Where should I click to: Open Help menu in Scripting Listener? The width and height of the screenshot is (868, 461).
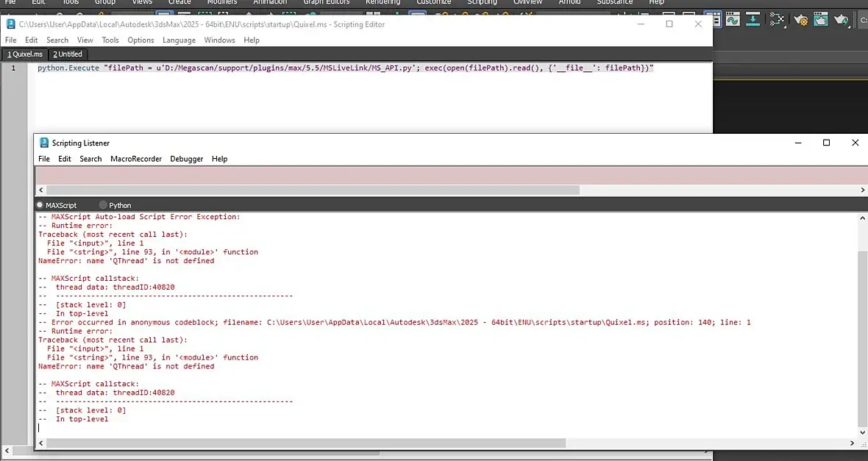tap(220, 159)
